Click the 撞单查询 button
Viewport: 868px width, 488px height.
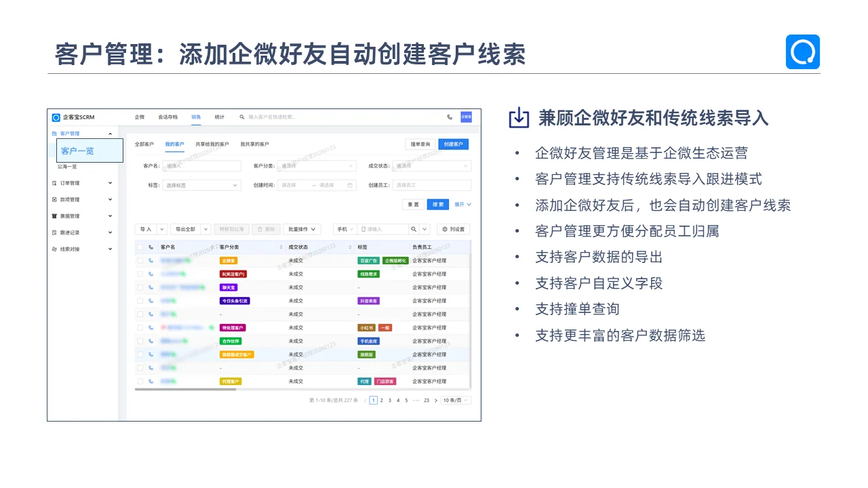pyautogui.click(x=420, y=144)
